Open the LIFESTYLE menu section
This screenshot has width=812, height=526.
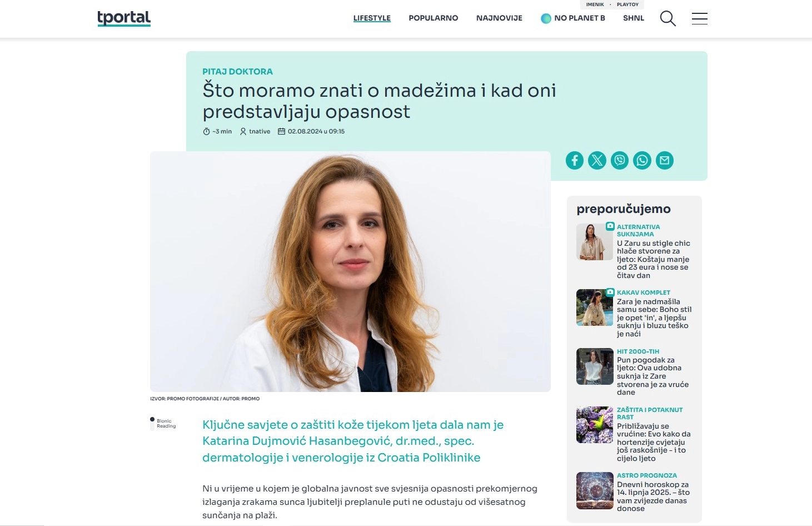point(372,18)
